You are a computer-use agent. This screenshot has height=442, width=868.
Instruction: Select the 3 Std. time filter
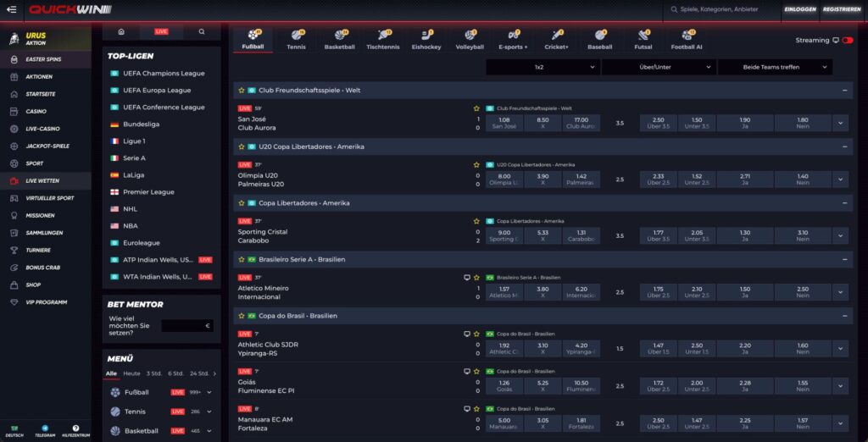click(x=154, y=373)
